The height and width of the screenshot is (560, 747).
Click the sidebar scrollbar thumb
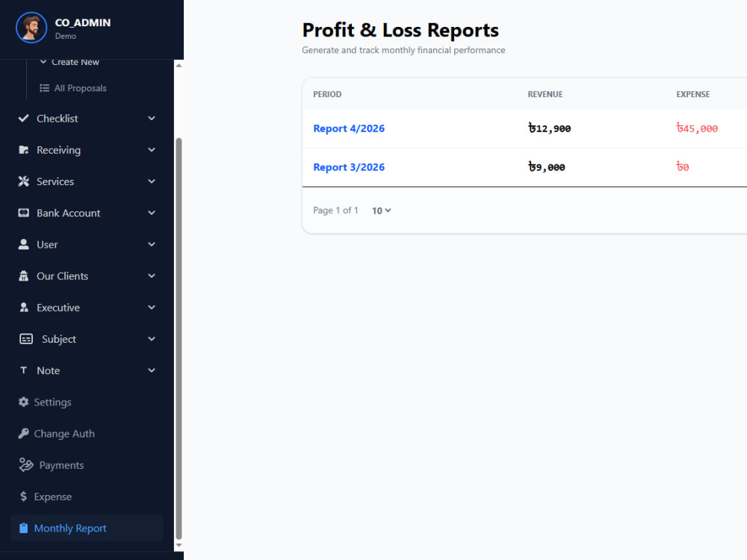(179, 338)
